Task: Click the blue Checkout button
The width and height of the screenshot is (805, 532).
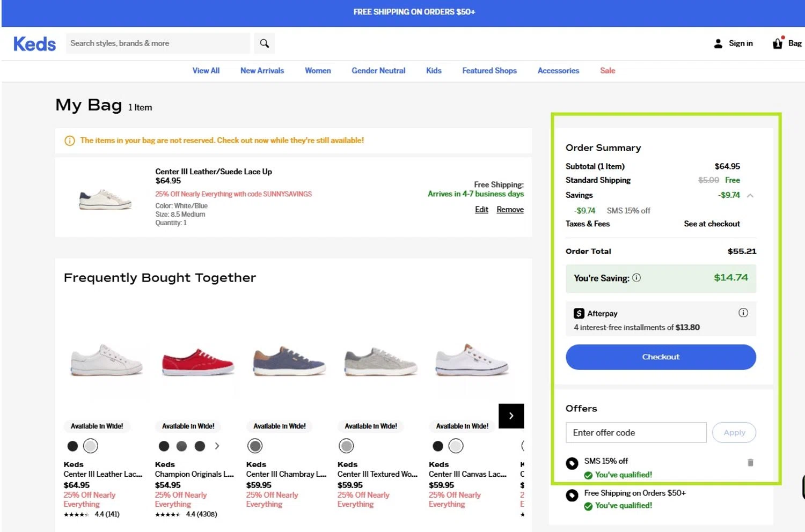Action: point(661,357)
